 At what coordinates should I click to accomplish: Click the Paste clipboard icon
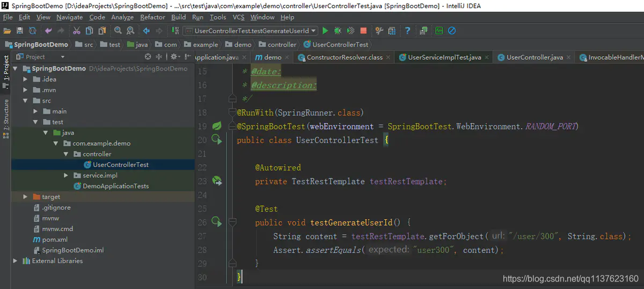(102, 31)
